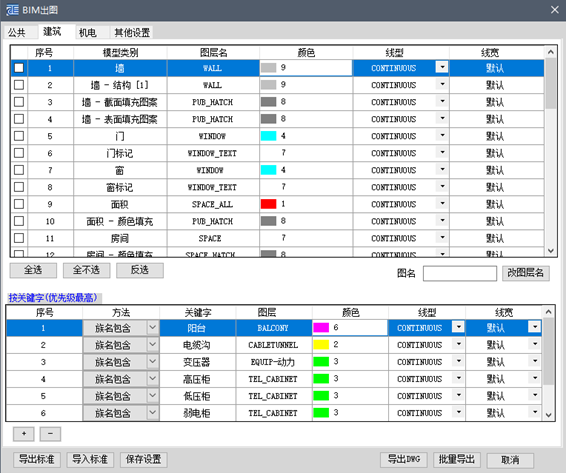Close the BIM出图 dialog window
Screen dimensions: 566x473
[x=554, y=10]
